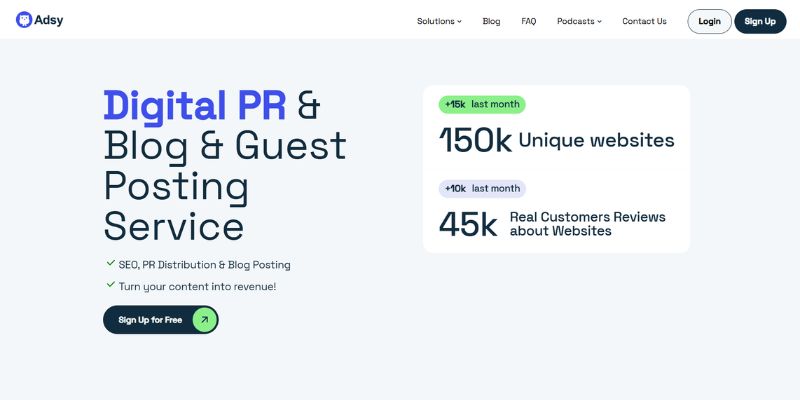Click the Blog & Guest heading line
The height and width of the screenshot is (400, 800).
[225, 147]
